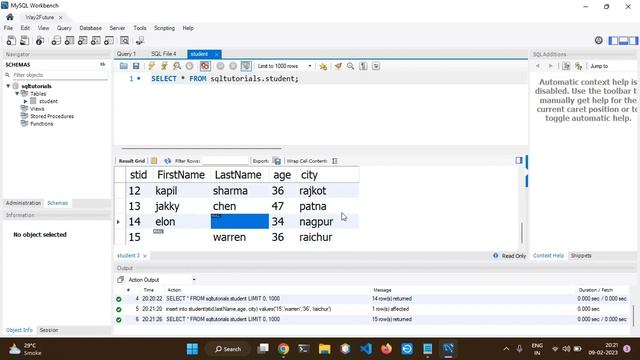This screenshot has width=640, height=360.
Task: Refresh result grid data icon
Action: tap(167, 161)
